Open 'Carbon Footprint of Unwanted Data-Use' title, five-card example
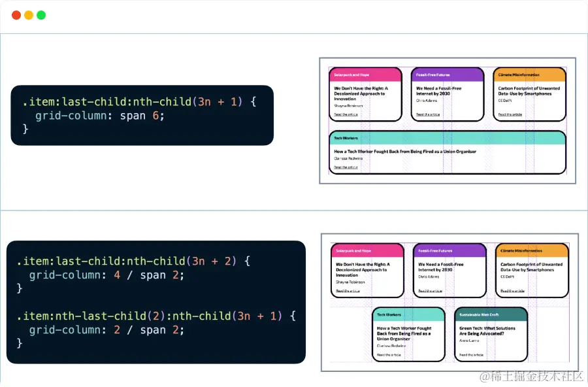This screenshot has height=387, width=588. coord(531,267)
